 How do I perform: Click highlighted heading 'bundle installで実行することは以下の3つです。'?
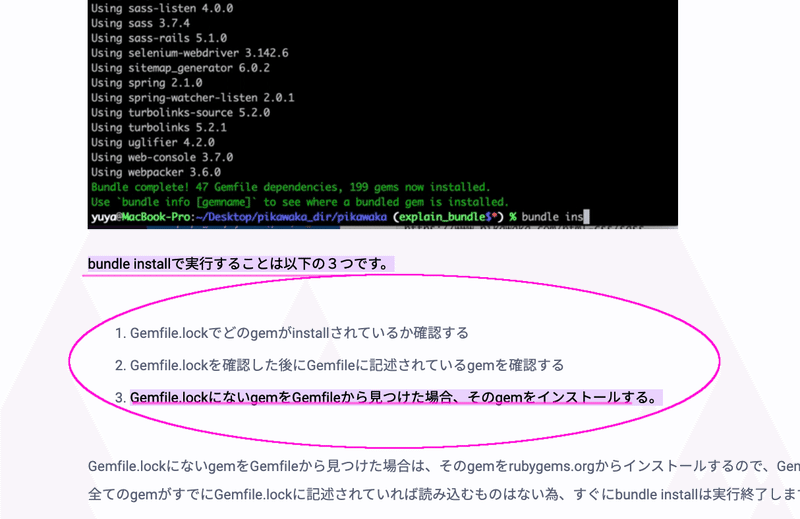(241, 264)
